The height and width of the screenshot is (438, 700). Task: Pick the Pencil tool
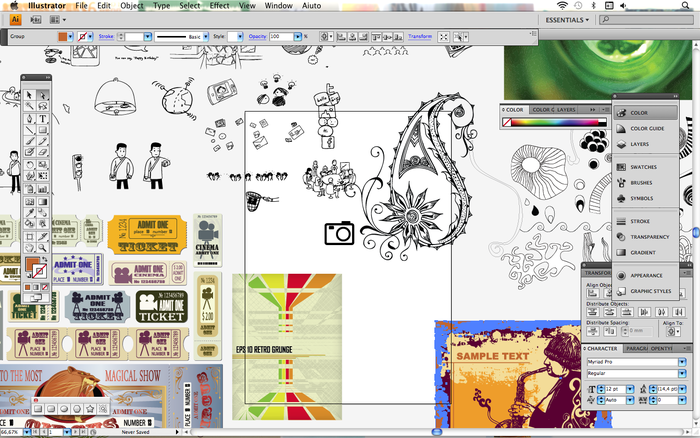(x=43, y=141)
